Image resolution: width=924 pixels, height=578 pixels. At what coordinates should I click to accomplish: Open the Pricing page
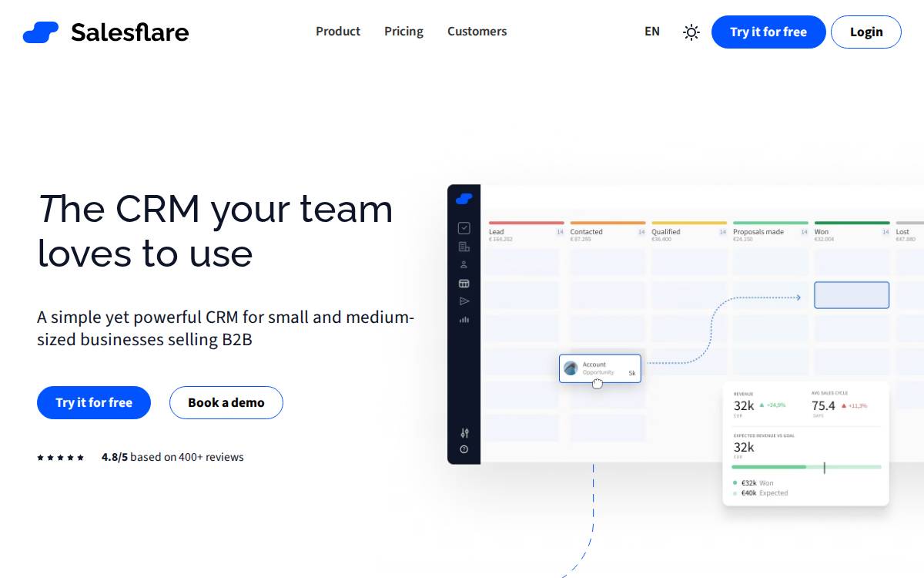pyautogui.click(x=403, y=32)
